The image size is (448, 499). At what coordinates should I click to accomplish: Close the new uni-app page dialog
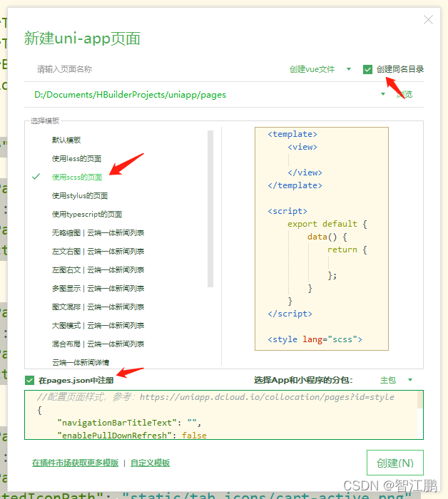click(428, 20)
